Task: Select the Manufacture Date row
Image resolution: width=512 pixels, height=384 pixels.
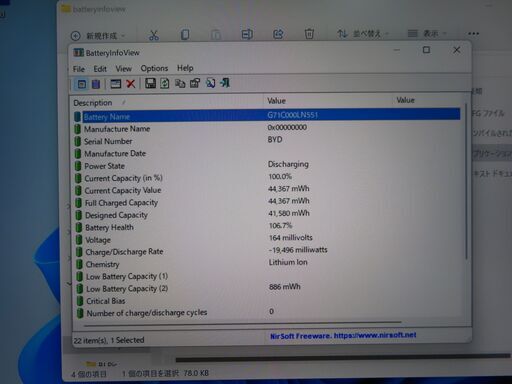Action: coord(267,153)
